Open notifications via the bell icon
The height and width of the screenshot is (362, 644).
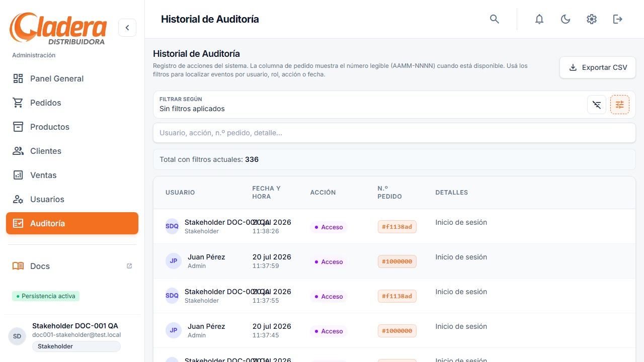pos(539,19)
